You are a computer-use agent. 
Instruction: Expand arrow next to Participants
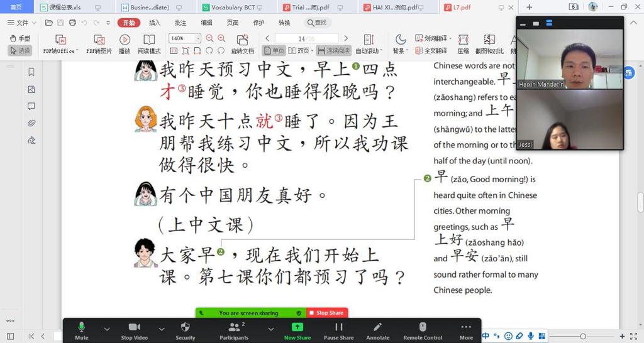270,329
